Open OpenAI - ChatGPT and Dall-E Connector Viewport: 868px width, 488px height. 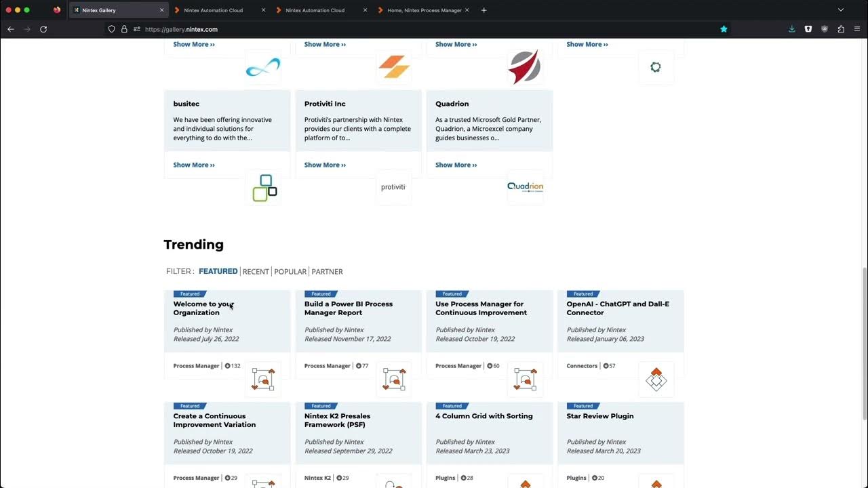point(618,308)
